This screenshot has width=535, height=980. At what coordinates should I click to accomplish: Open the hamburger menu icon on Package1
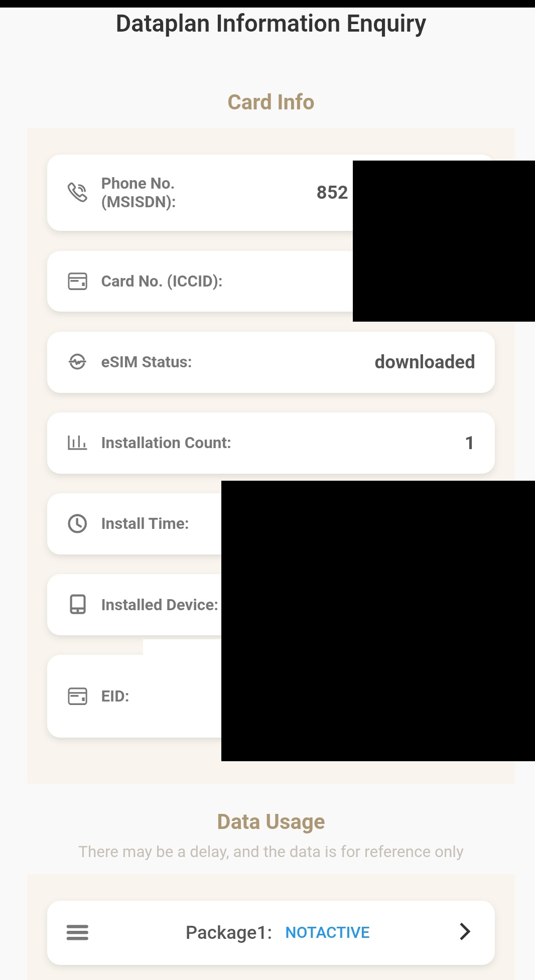click(77, 932)
